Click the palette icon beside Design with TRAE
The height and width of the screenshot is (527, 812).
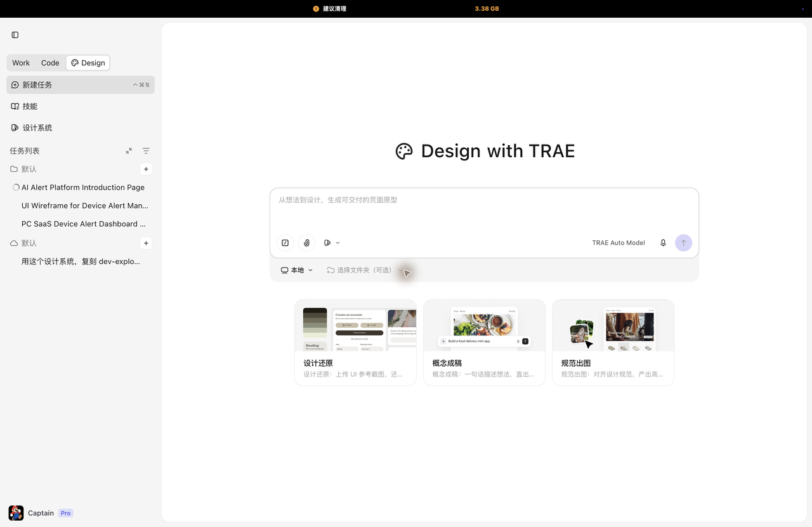point(404,151)
